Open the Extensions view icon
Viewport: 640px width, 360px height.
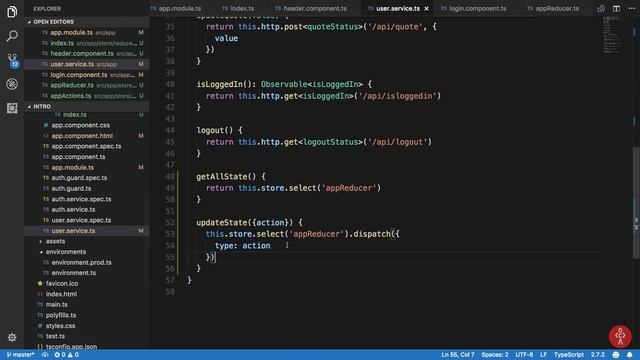click(12, 108)
